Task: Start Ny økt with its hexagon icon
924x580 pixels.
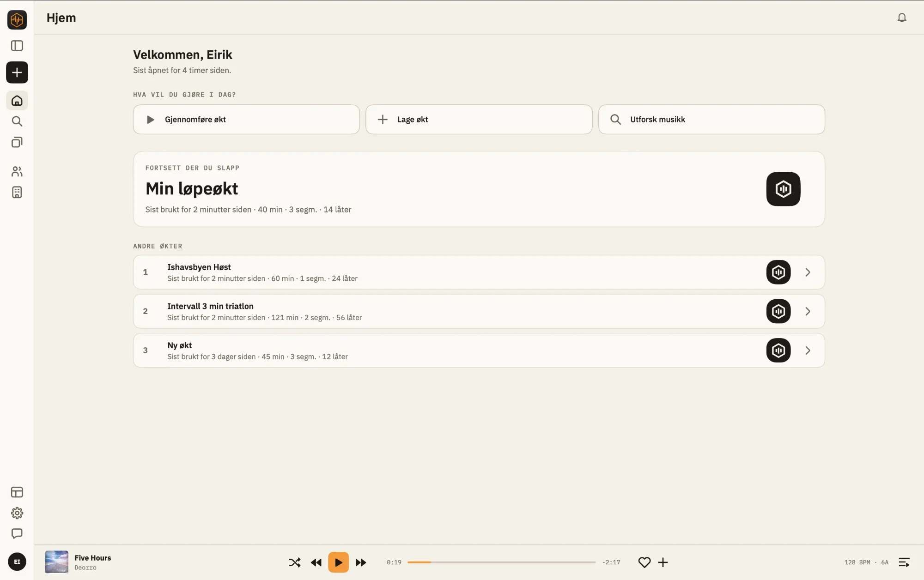Action: click(x=778, y=350)
